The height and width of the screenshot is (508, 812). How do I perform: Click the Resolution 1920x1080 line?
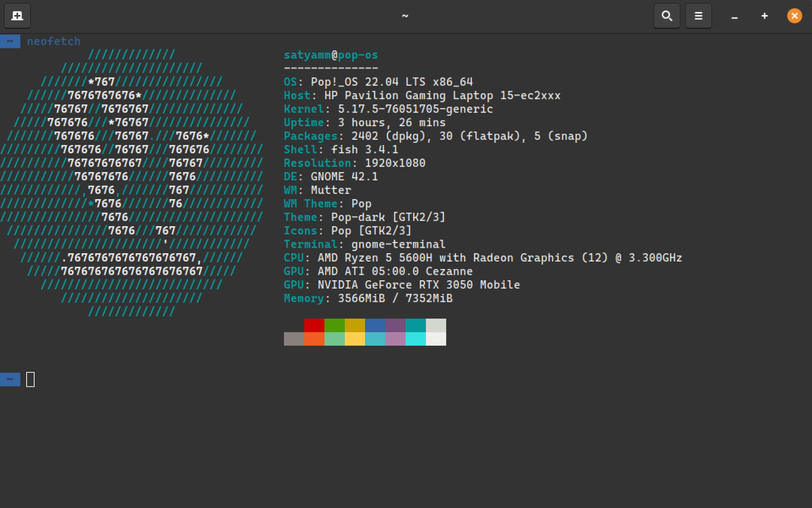(354, 163)
